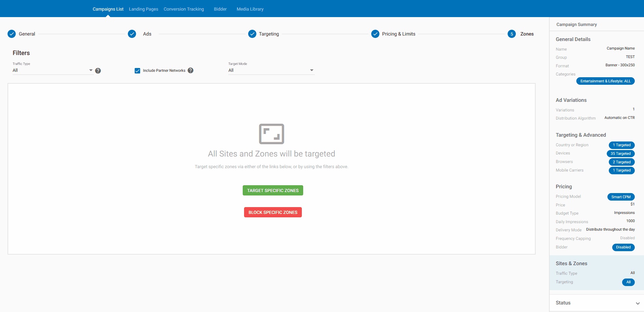Click the General step checkmark icon

[12, 34]
